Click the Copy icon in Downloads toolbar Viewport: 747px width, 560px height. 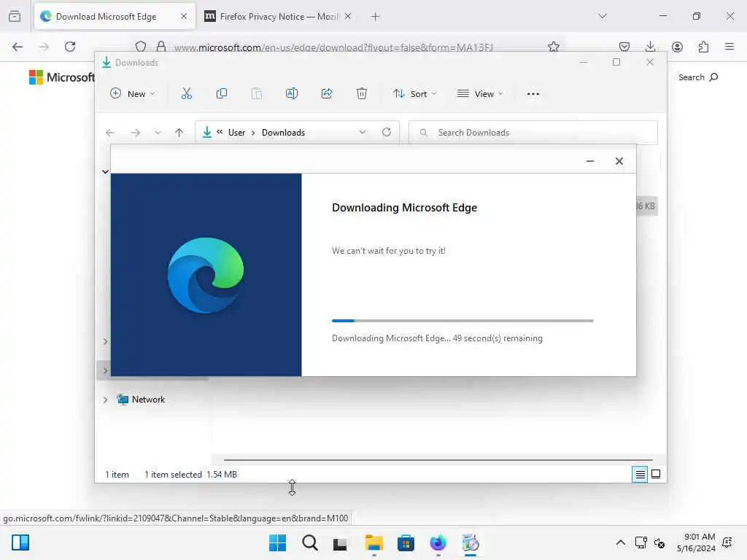click(222, 94)
